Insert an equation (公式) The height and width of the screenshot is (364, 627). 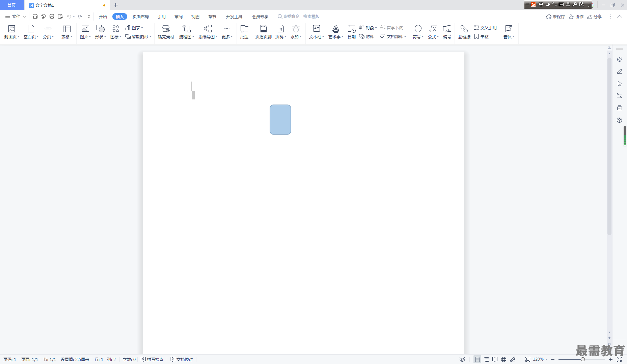[x=433, y=32]
